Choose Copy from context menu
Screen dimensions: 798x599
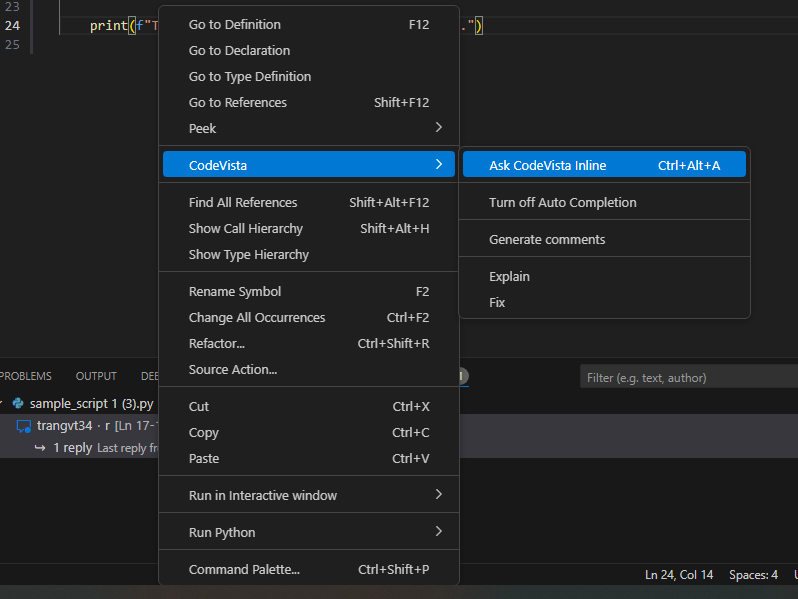pyautogui.click(x=309, y=433)
